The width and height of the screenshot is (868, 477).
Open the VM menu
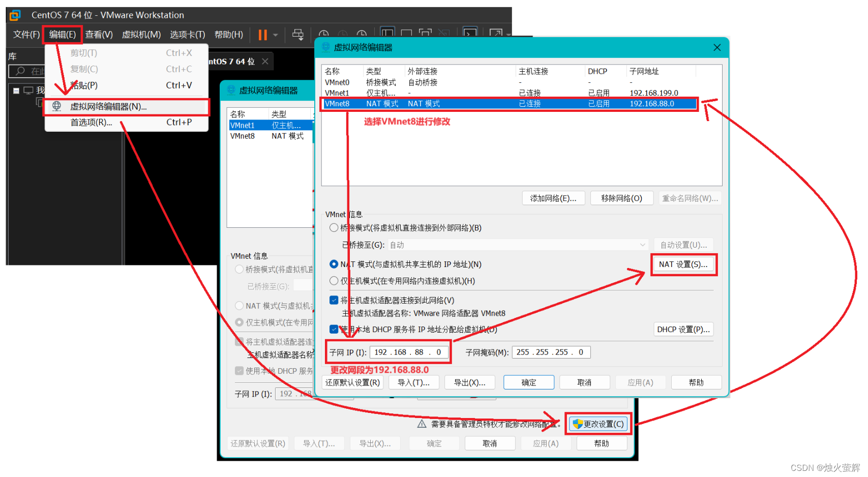click(141, 35)
